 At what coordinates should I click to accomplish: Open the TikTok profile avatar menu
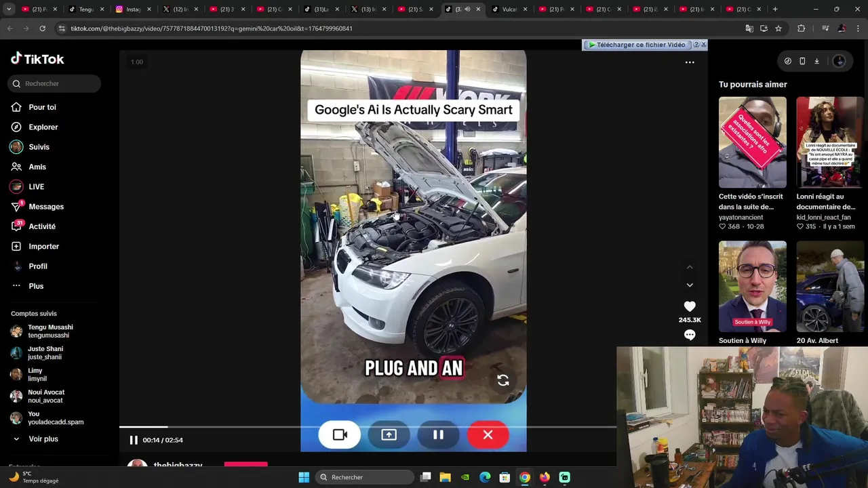(x=839, y=61)
